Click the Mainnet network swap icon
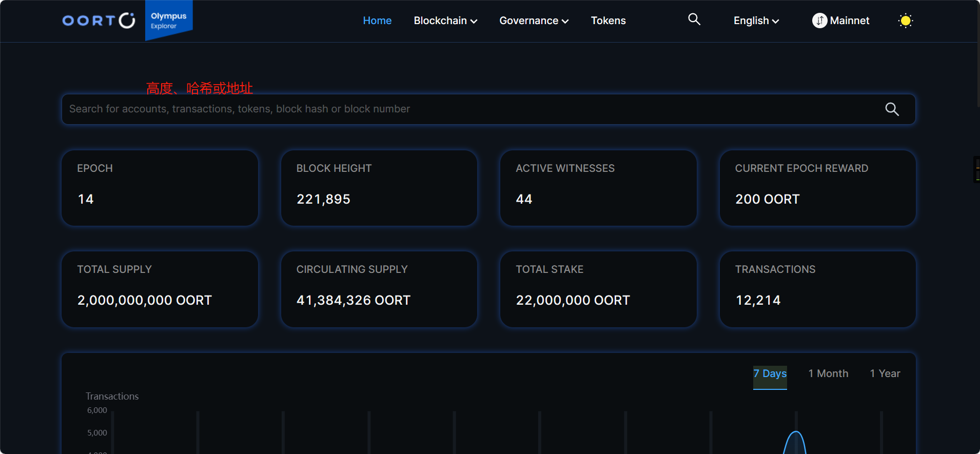This screenshot has width=980, height=454. point(819,21)
